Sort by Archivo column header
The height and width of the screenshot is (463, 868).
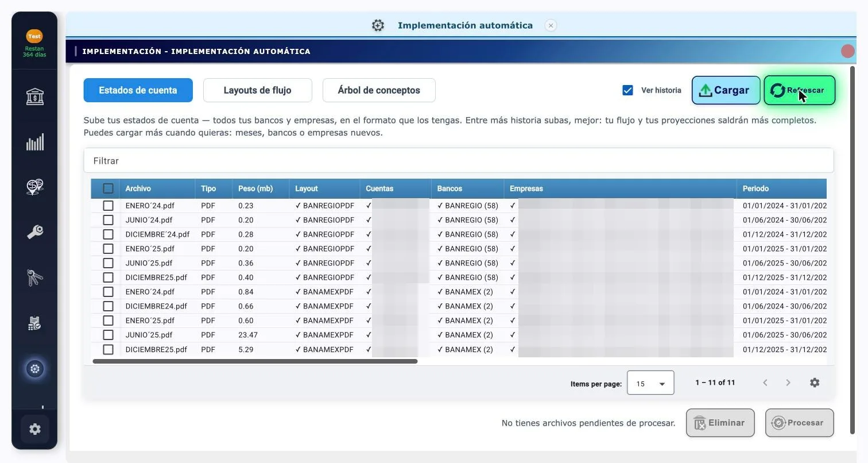pos(138,188)
